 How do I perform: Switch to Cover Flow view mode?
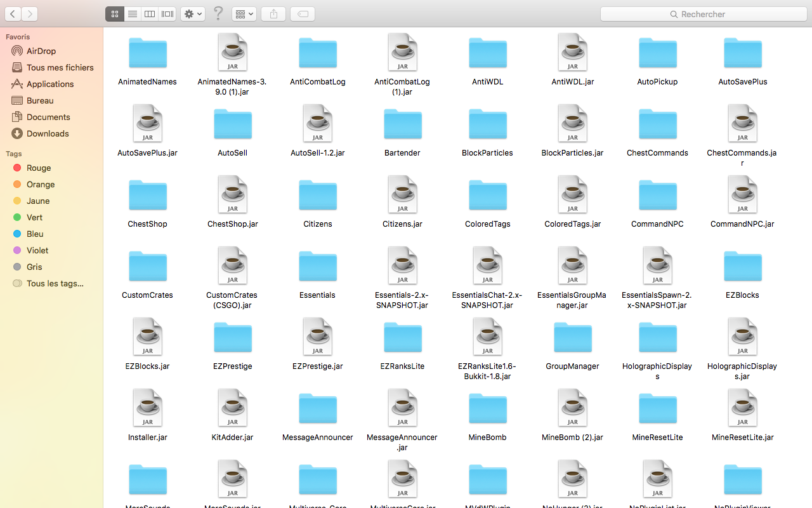click(167, 14)
